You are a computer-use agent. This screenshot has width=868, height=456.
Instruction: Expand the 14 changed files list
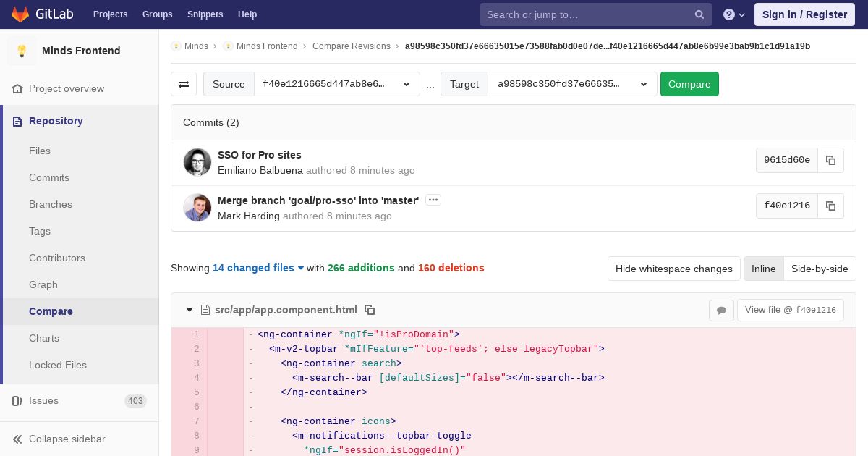pyautogui.click(x=258, y=268)
